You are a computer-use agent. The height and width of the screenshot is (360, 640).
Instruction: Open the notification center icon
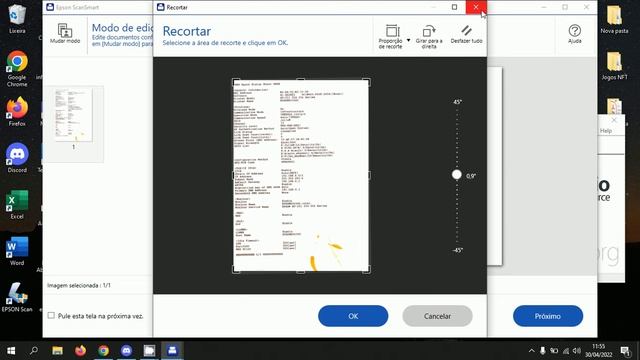click(x=626, y=351)
